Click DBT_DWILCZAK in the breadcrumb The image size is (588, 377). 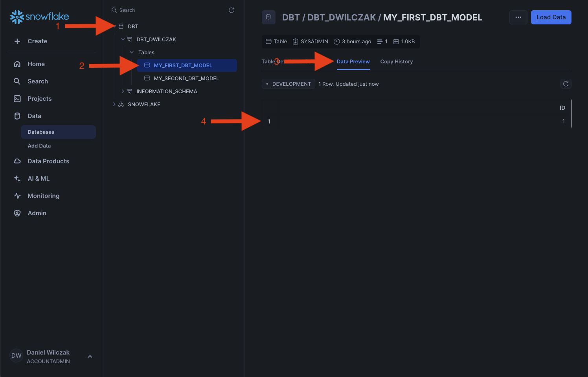click(x=342, y=17)
